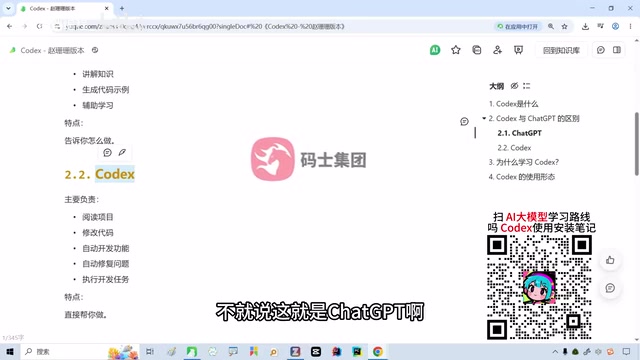Click the browser address bar URL
Viewport: 640px width, 360px height.
(205, 27)
